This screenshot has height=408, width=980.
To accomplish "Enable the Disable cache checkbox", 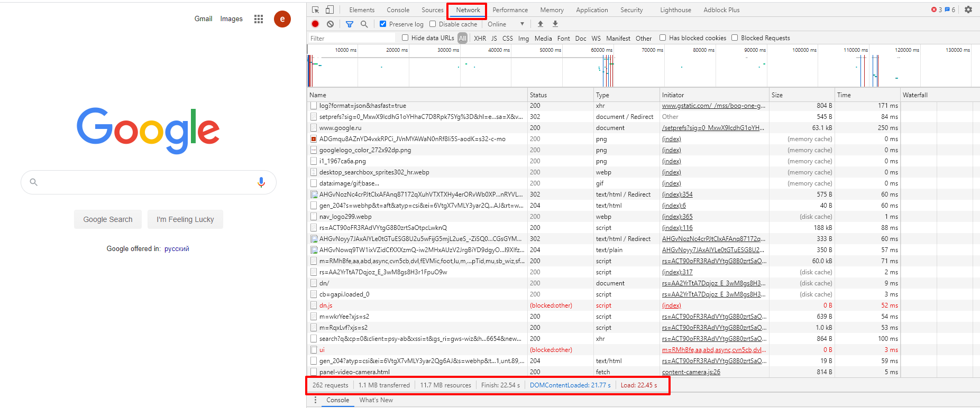I will [x=433, y=24].
